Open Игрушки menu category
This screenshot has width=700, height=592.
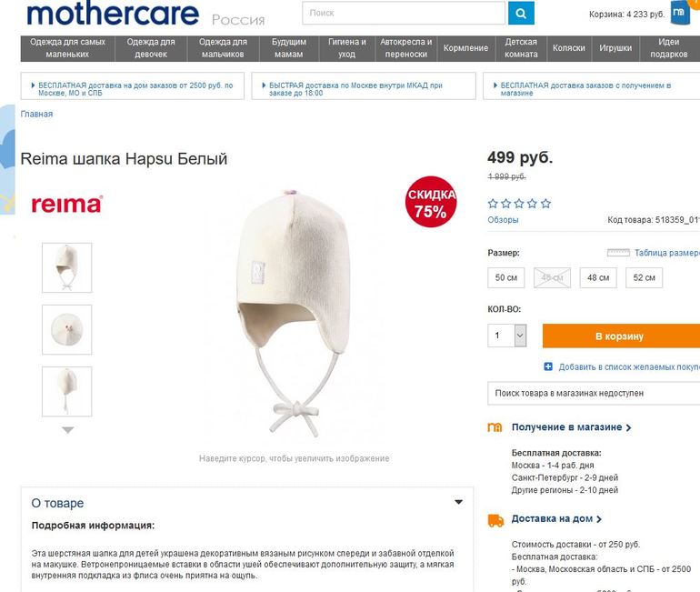pyautogui.click(x=615, y=48)
